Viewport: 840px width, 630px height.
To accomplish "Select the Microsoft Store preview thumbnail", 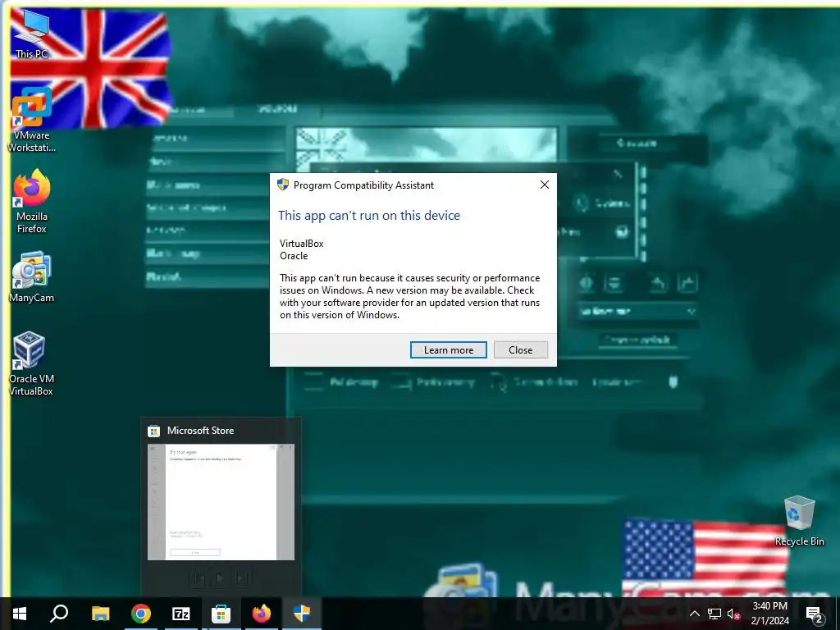I will (221, 502).
